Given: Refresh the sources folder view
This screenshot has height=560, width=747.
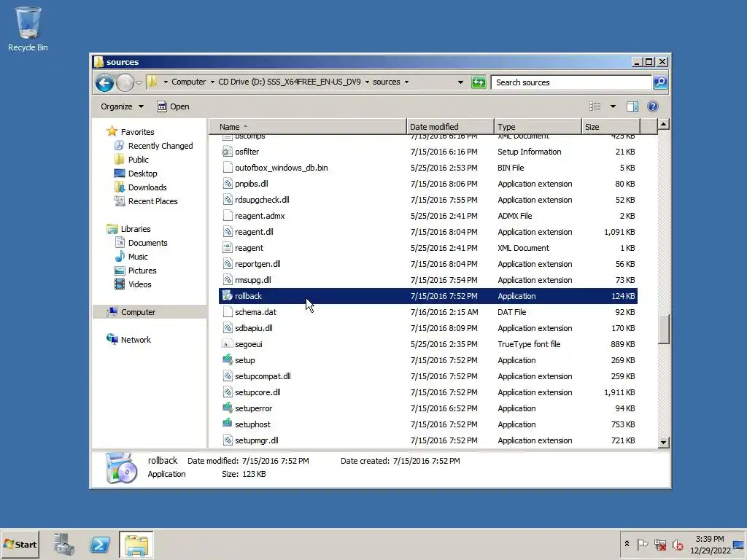Looking at the screenshot, I should pos(479,82).
